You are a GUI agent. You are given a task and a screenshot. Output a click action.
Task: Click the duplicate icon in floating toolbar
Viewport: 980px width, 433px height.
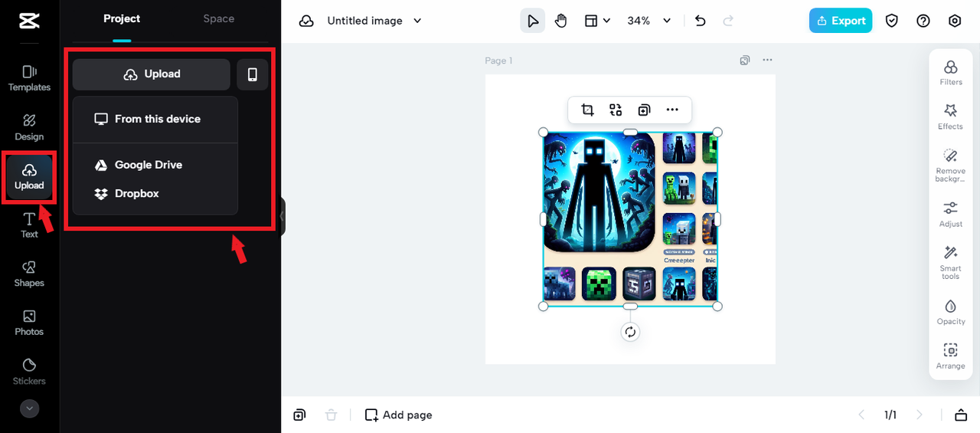point(644,110)
